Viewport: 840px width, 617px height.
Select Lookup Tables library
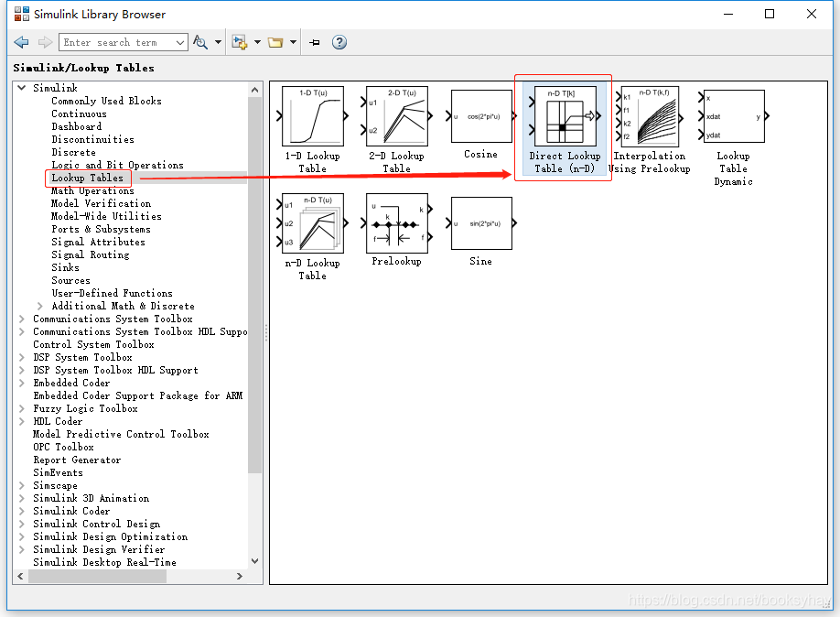click(87, 178)
